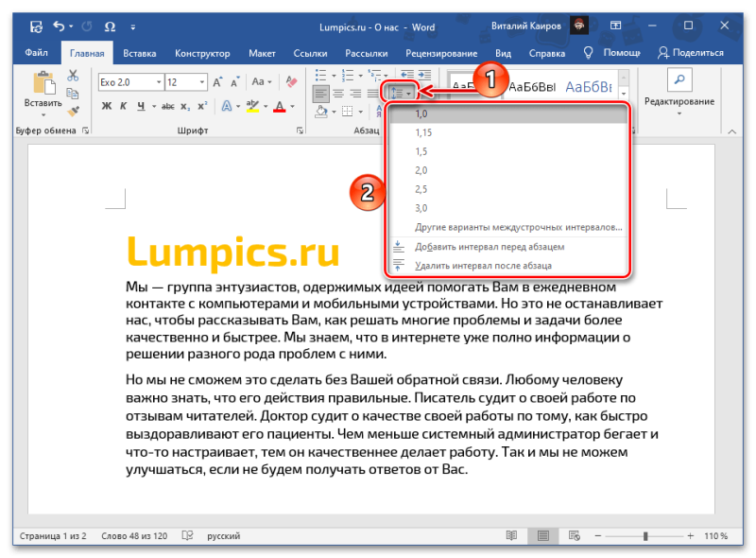Decrease font size with the smaller A
Screen dimensions: 756x558
235,82
